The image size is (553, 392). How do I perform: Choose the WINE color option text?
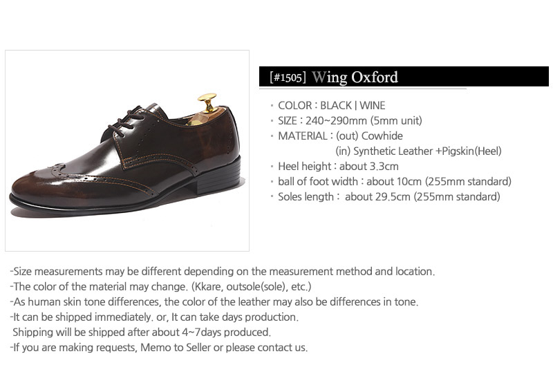point(372,106)
